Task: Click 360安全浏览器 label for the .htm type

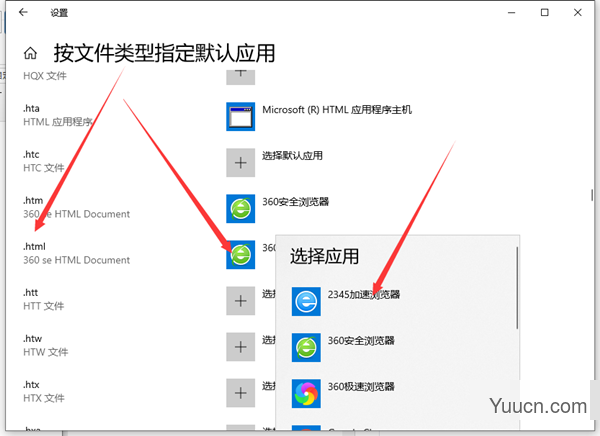Action: (295, 201)
